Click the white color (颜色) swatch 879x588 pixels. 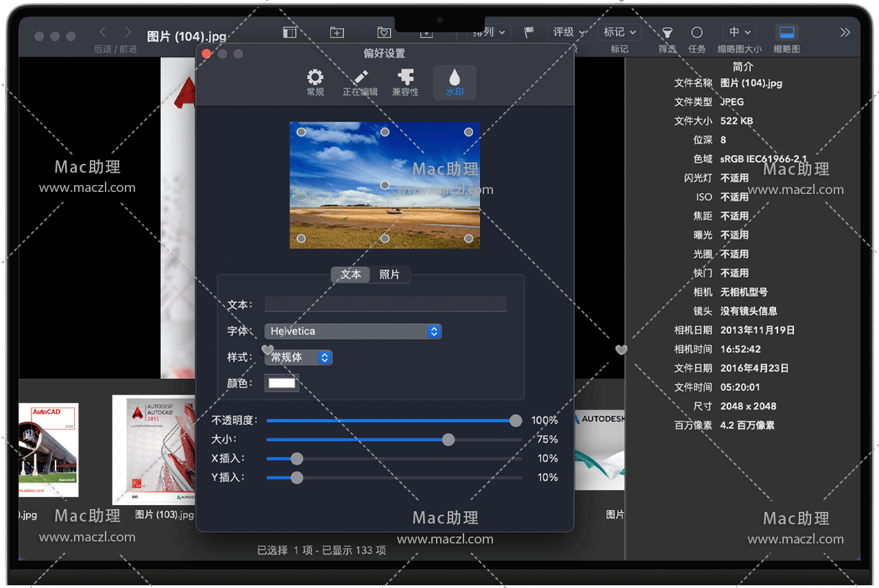pyautogui.click(x=282, y=383)
